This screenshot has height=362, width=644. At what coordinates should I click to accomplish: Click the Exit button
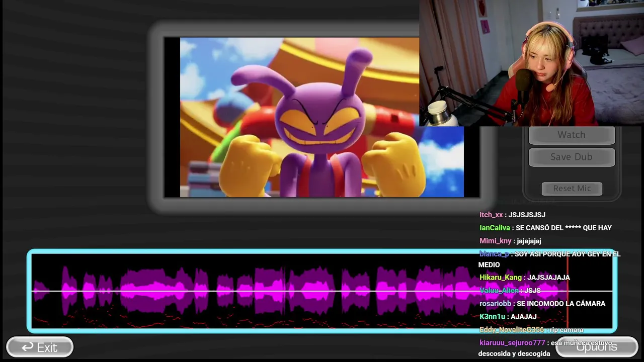[40, 347]
